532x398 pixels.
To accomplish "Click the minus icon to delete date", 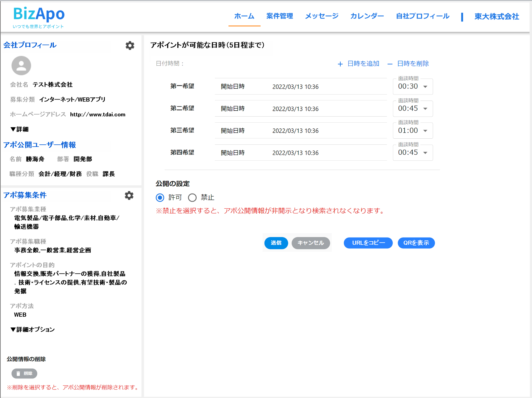I will 390,64.
